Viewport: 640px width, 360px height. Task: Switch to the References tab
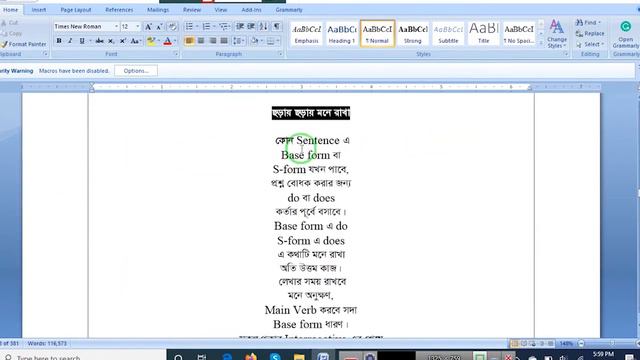[119, 10]
